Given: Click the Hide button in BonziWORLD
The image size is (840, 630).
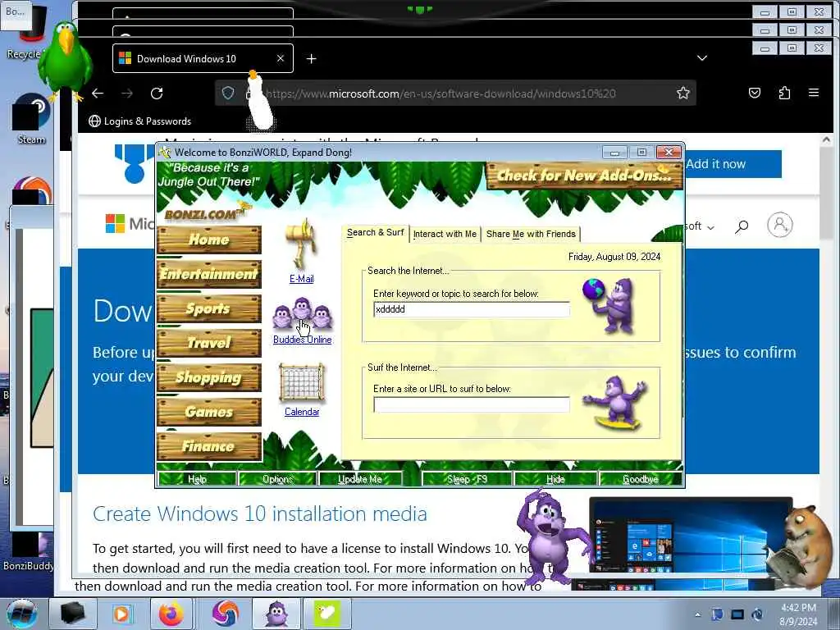Looking at the screenshot, I should (x=555, y=479).
